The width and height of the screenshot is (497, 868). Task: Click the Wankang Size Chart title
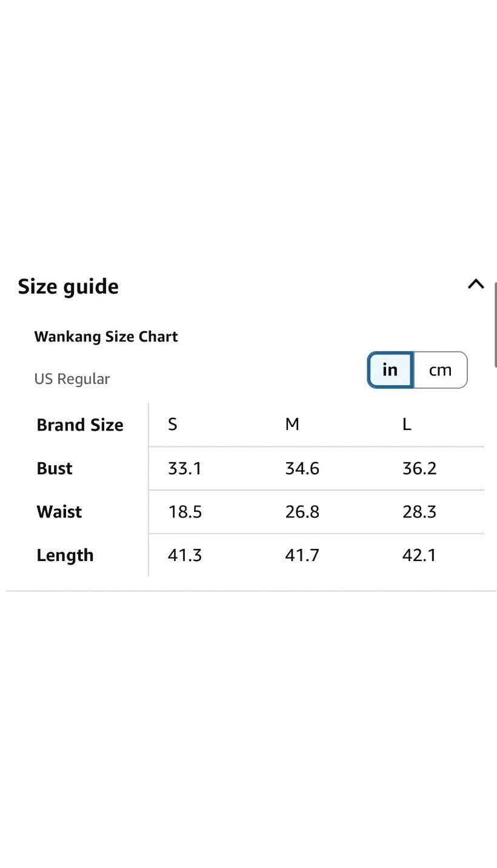pos(106,337)
